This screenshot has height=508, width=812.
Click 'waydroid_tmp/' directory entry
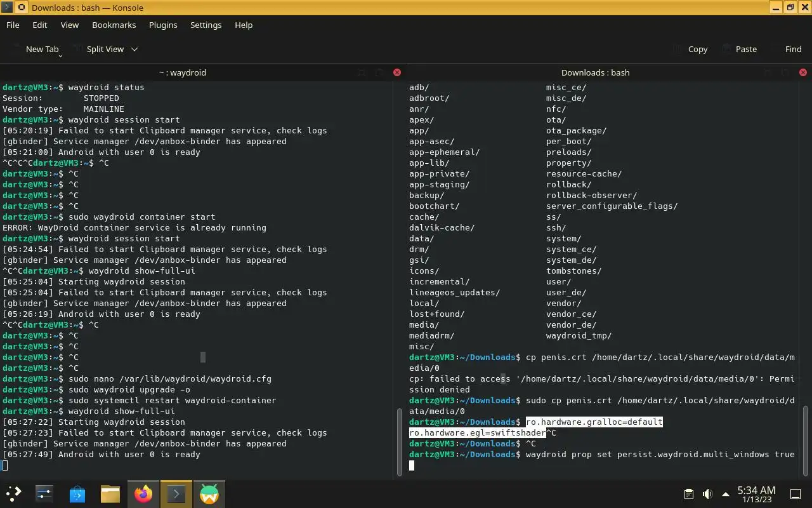click(579, 335)
